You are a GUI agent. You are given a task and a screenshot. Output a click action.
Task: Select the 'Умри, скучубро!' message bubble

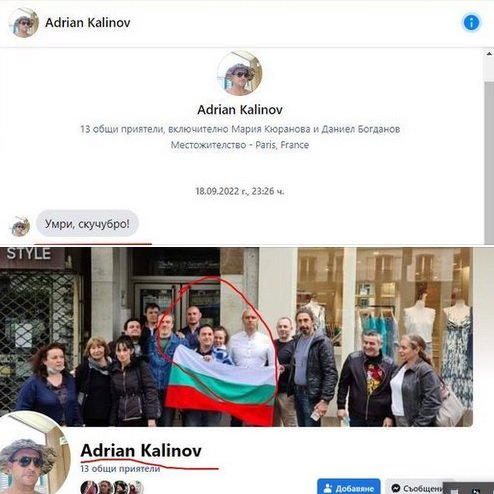coord(87,224)
